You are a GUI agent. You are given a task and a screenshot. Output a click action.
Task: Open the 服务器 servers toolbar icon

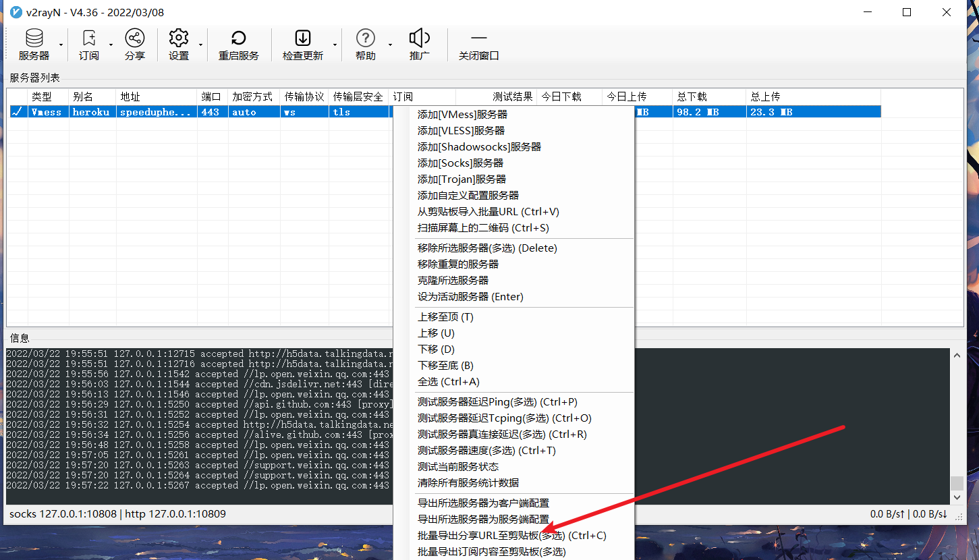[34, 45]
